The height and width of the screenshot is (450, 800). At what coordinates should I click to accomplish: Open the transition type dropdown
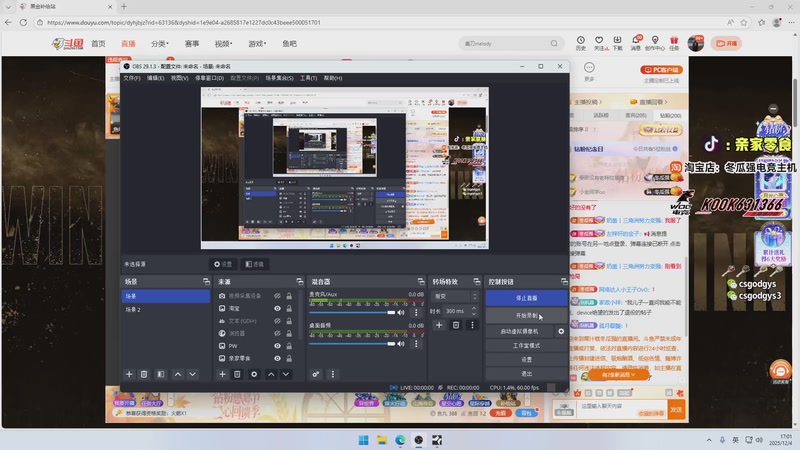[455, 296]
